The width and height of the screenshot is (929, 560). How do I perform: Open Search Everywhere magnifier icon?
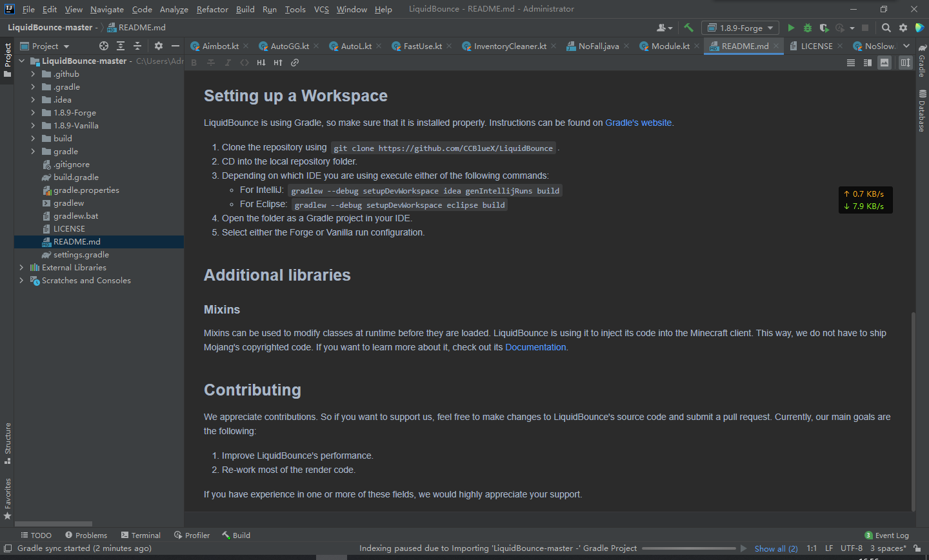(x=886, y=28)
